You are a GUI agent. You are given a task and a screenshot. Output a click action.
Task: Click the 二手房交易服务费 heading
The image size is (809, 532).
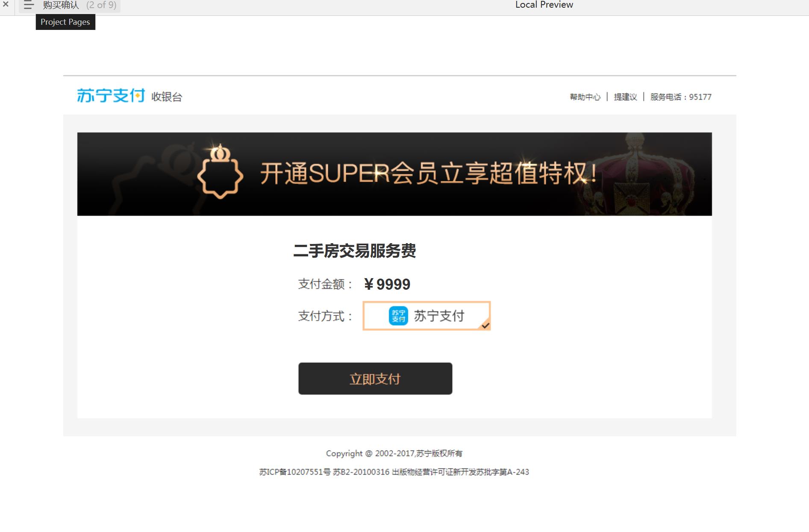click(x=355, y=251)
